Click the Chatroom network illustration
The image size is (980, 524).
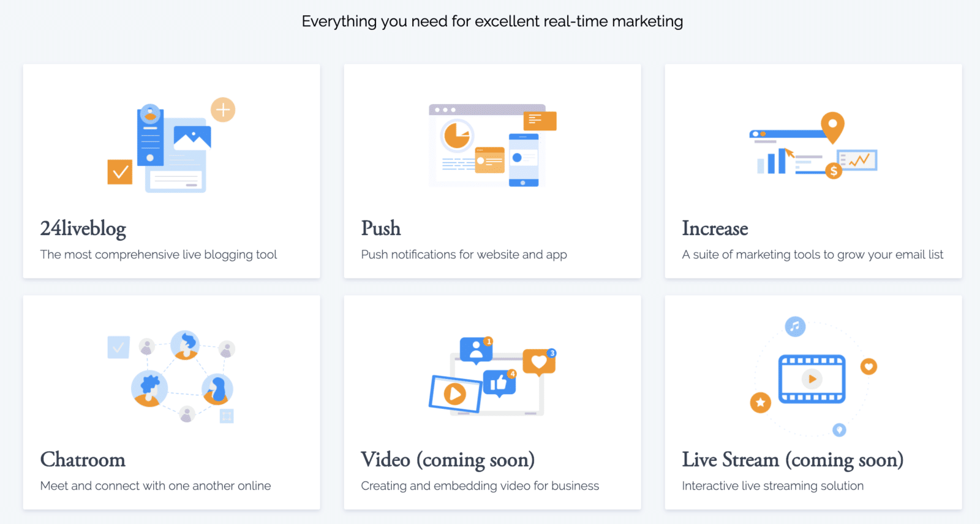171,377
